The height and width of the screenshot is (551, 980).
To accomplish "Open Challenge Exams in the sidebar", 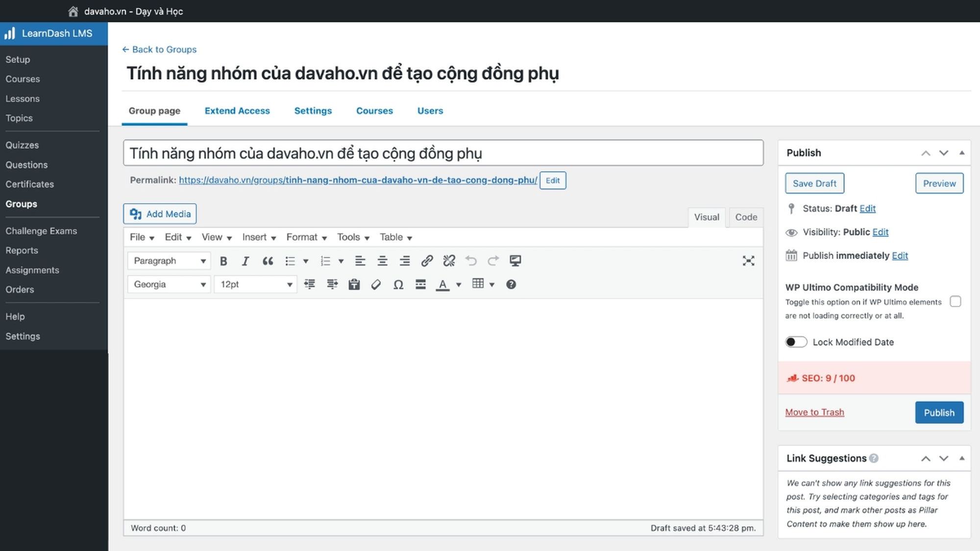I will click(41, 231).
